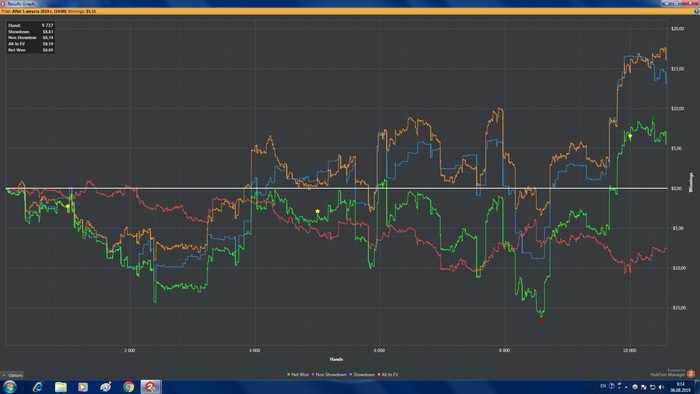
Task: Click the 6 000 hands axis label
Action: pos(379,350)
